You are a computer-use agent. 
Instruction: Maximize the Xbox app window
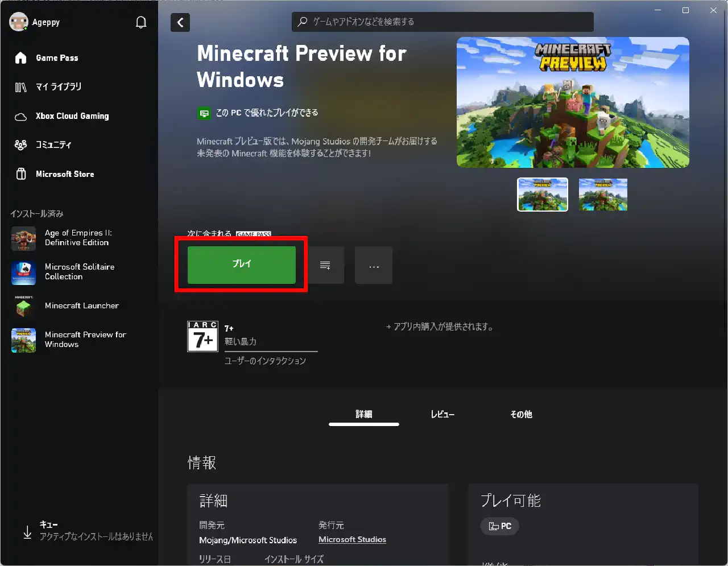click(x=685, y=10)
